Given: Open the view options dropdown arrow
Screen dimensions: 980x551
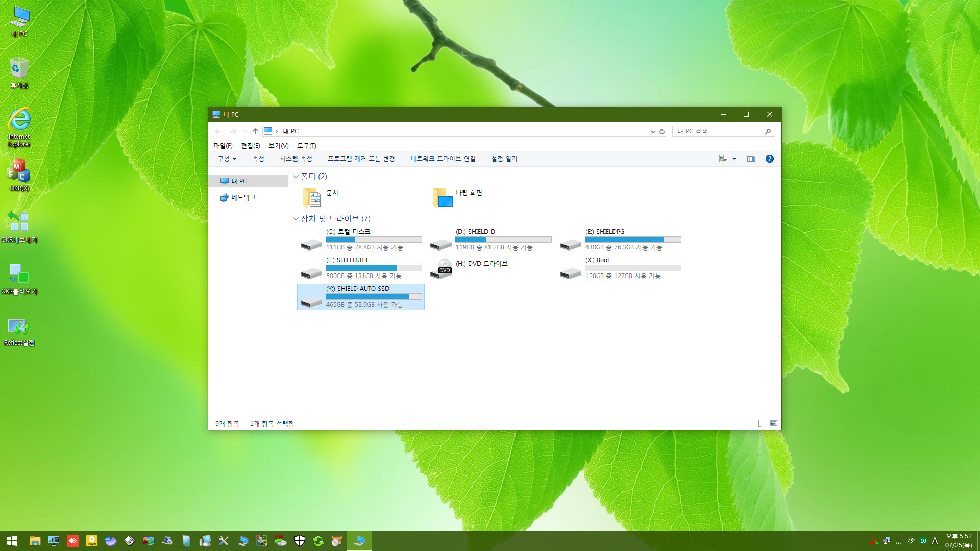Looking at the screenshot, I should (734, 159).
